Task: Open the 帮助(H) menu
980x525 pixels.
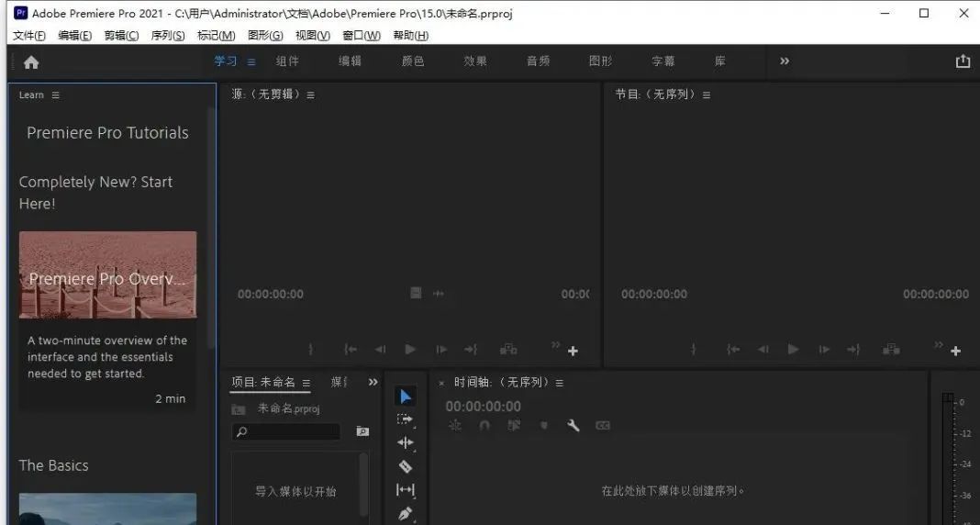Action: point(410,36)
